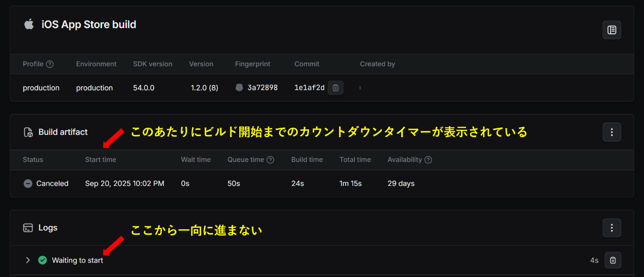Screen dimensions: 644x277
Task: Click the production value under Environment
Action: tap(94, 88)
